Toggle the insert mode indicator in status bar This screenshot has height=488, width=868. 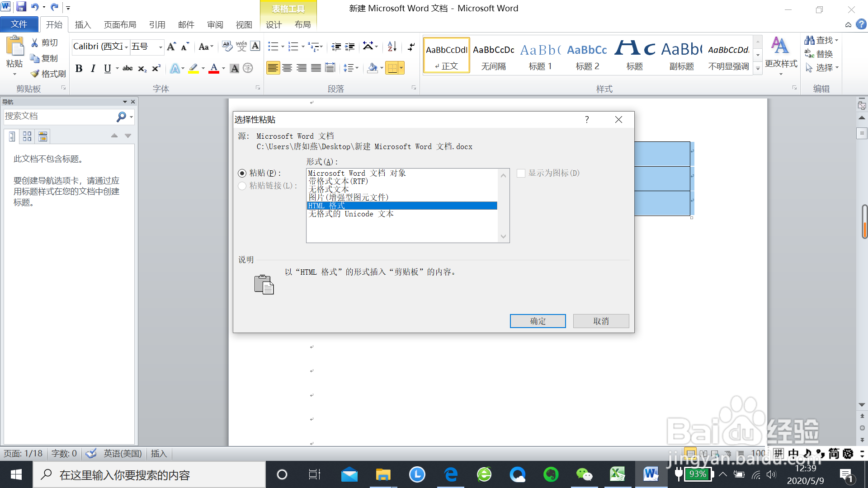point(159,453)
